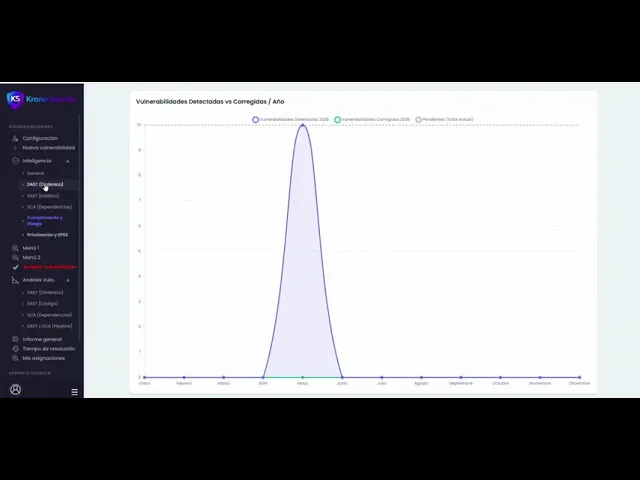Screen dimensions: 640x480
Task: Click the hamburger menu icon in the sidebar
Action: [x=74, y=392]
